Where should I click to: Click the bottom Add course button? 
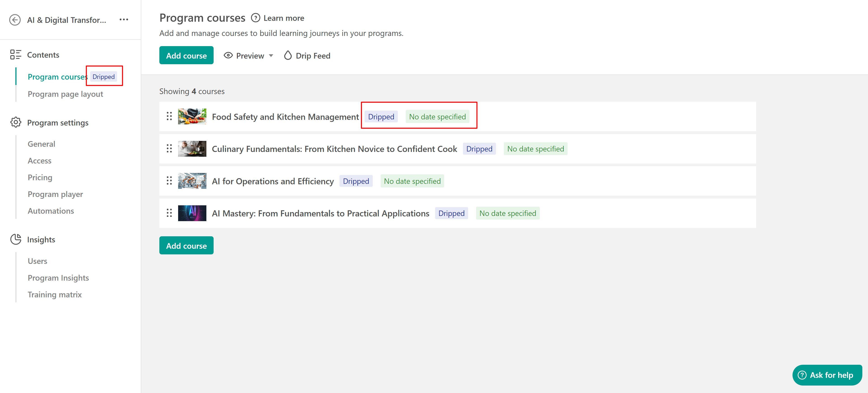[x=186, y=245]
